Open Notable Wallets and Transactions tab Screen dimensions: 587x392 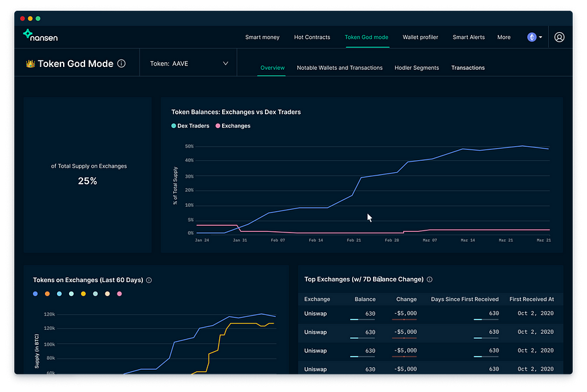[x=339, y=68]
